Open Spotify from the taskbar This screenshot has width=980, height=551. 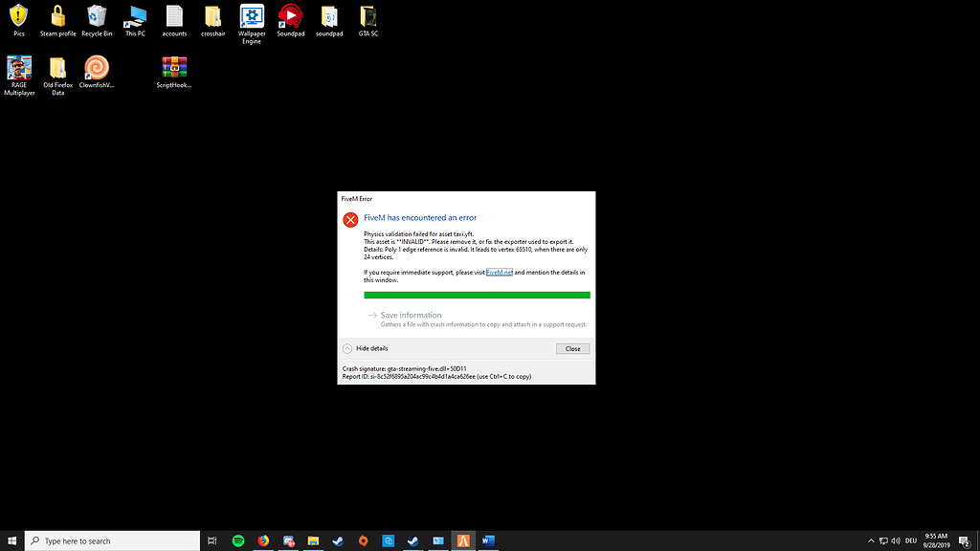237,540
